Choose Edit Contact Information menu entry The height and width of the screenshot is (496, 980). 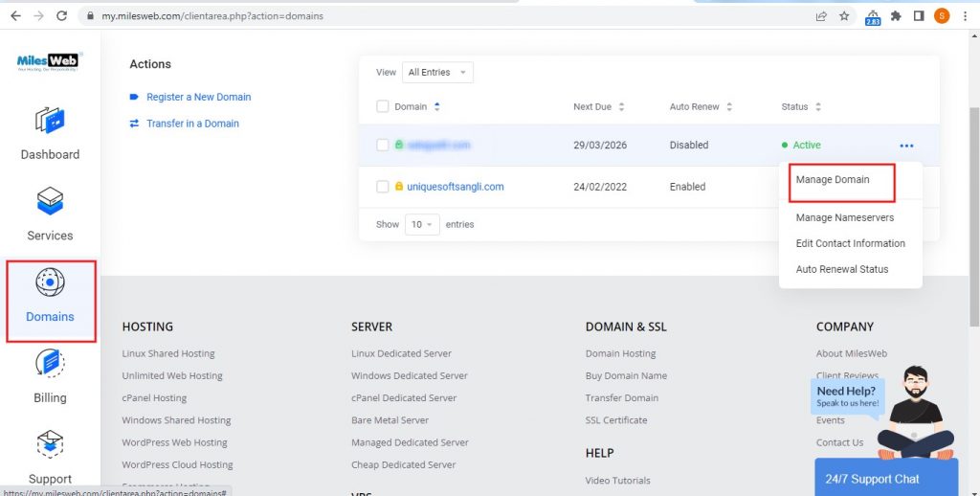coord(851,243)
